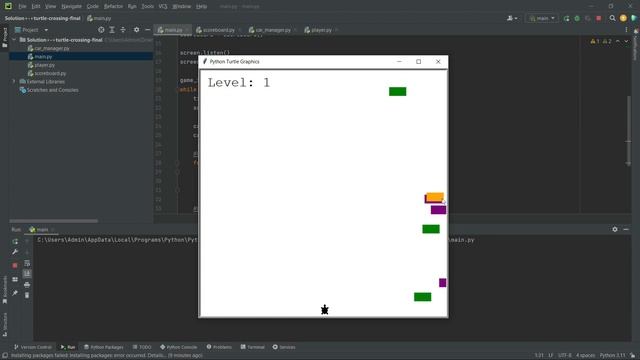Click the warning count indicator in editor

(x=601, y=41)
